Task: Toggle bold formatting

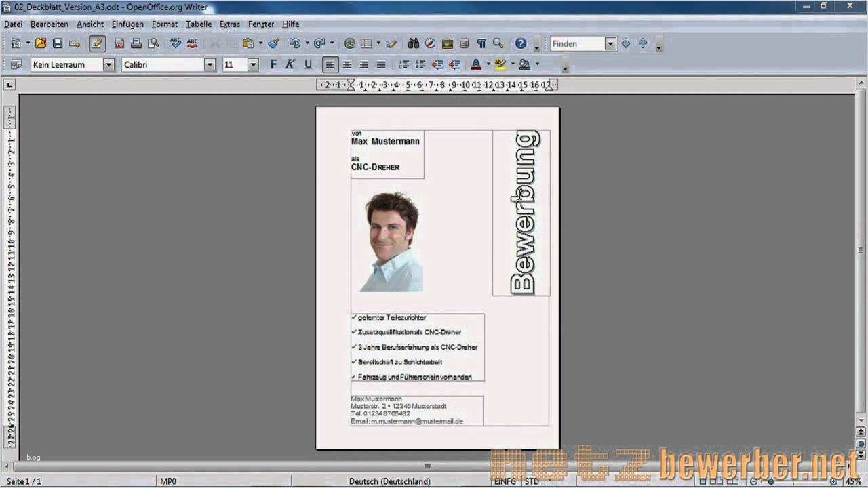Action: tap(273, 64)
